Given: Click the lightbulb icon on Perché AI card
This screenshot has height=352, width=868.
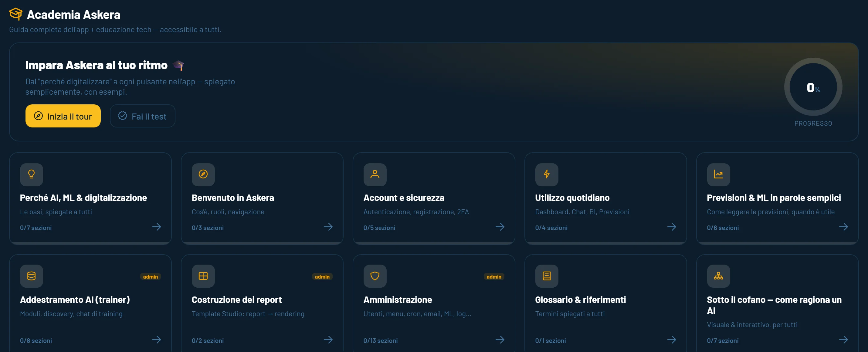Looking at the screenshot, I should 31,174.
